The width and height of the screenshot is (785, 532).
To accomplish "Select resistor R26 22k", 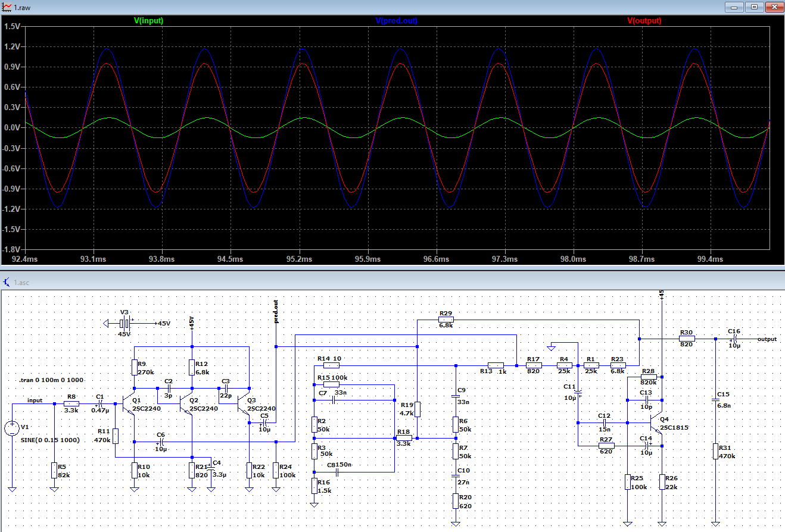I will pos(662,482).
